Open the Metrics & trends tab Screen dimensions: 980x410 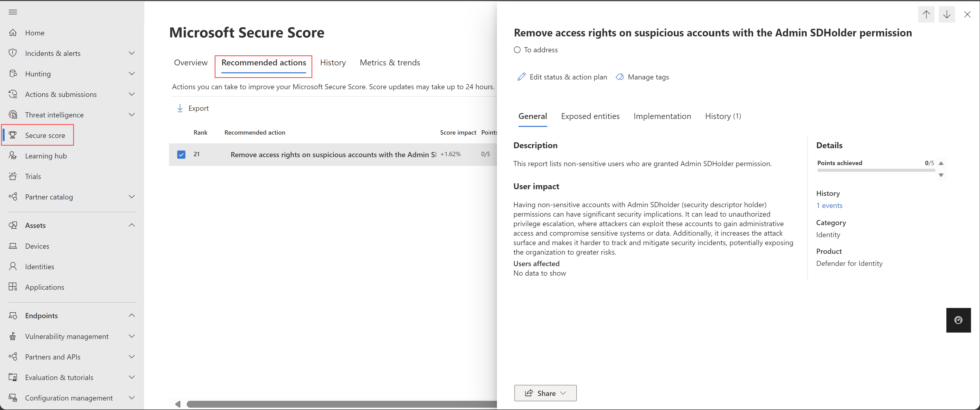390,63
